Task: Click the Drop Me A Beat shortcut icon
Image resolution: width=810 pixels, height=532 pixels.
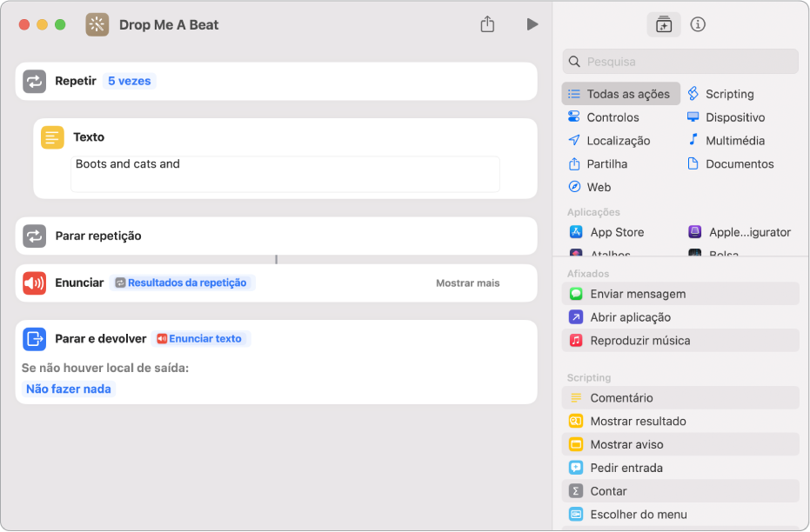Action: tap(97, 24)
